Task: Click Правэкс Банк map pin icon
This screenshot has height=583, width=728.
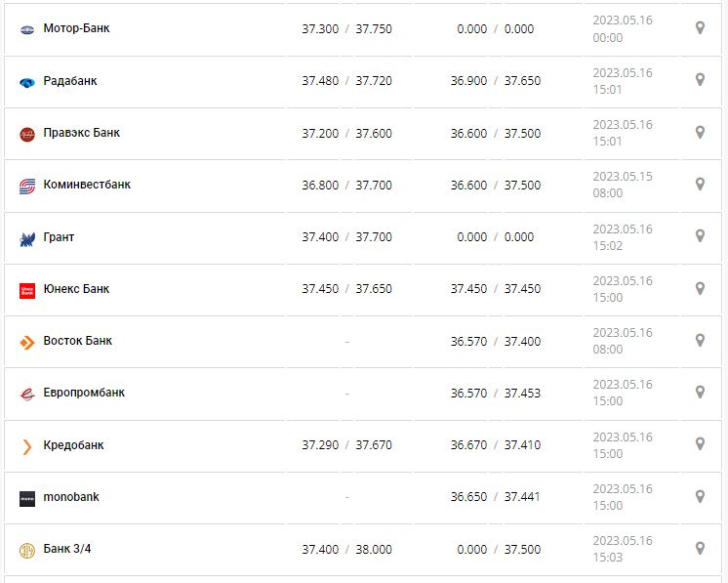Action: 700,132
